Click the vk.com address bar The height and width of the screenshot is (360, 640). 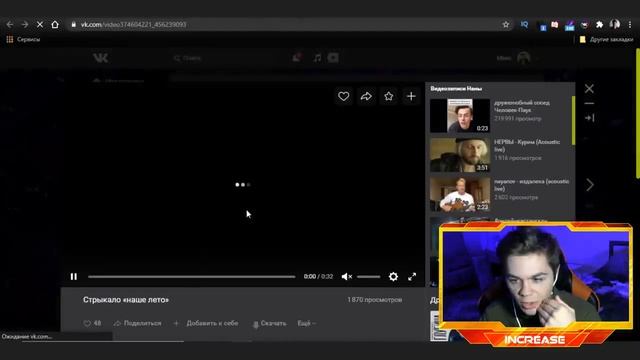pyautogui.click(x=286, y=24)
